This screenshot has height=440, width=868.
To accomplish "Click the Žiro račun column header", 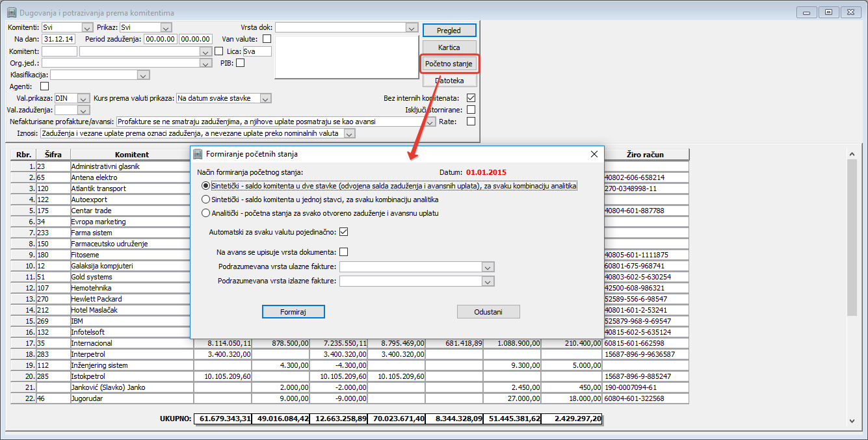I will click(646, 155).
